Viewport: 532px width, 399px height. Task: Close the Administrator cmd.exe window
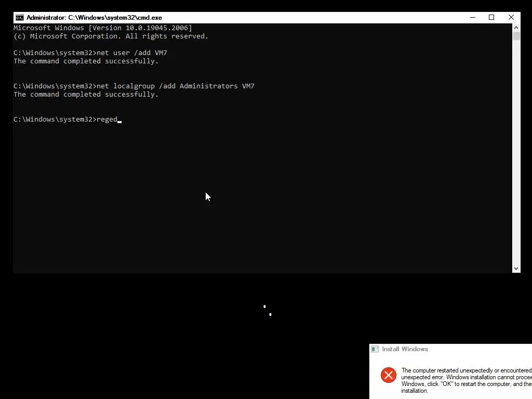[x=511, y=17]
